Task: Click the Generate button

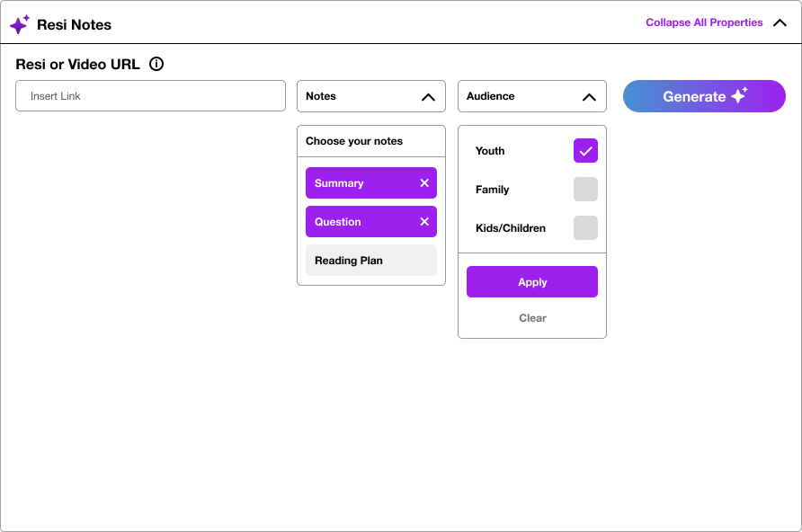Action: (704, 96)
